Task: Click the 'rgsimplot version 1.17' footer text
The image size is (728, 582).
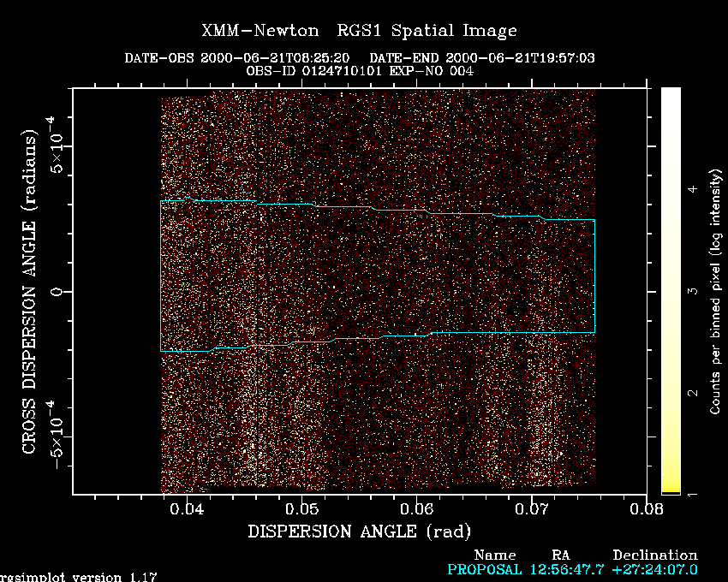Action: pos(79,578)
